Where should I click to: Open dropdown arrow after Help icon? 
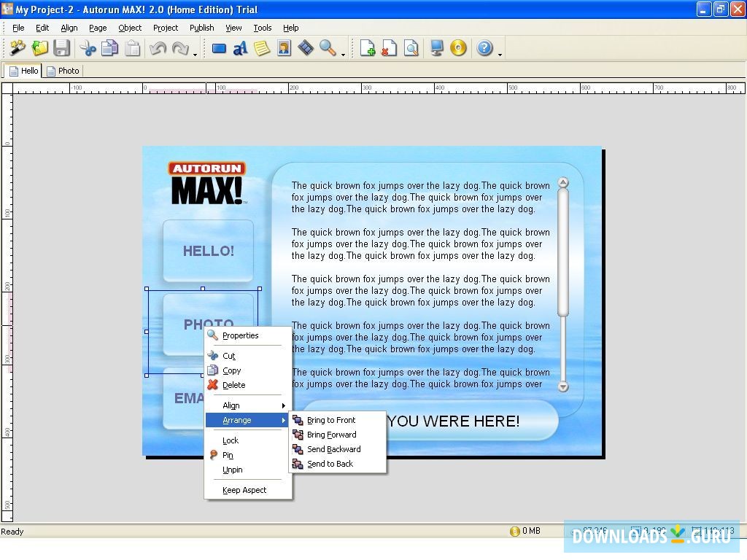click(x=500, y=54)
